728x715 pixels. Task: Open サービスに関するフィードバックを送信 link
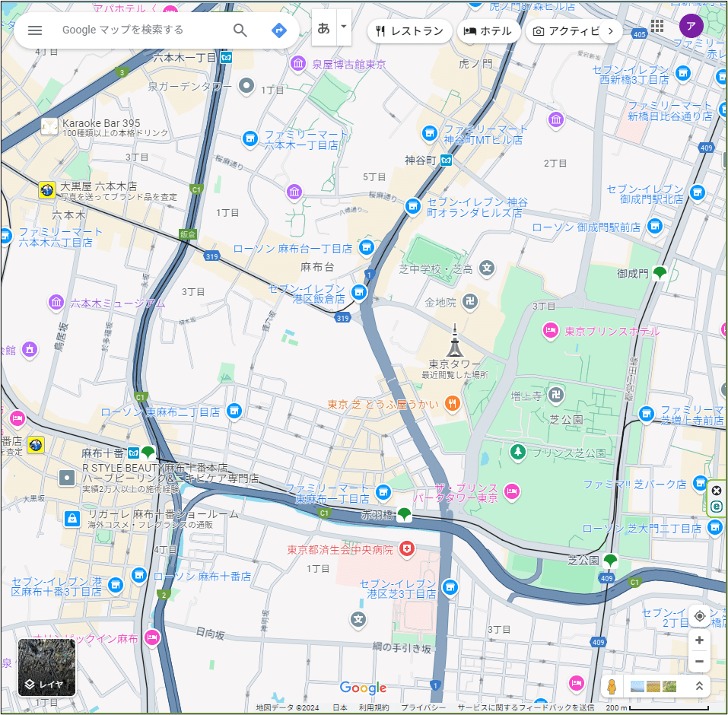[526, 707]
